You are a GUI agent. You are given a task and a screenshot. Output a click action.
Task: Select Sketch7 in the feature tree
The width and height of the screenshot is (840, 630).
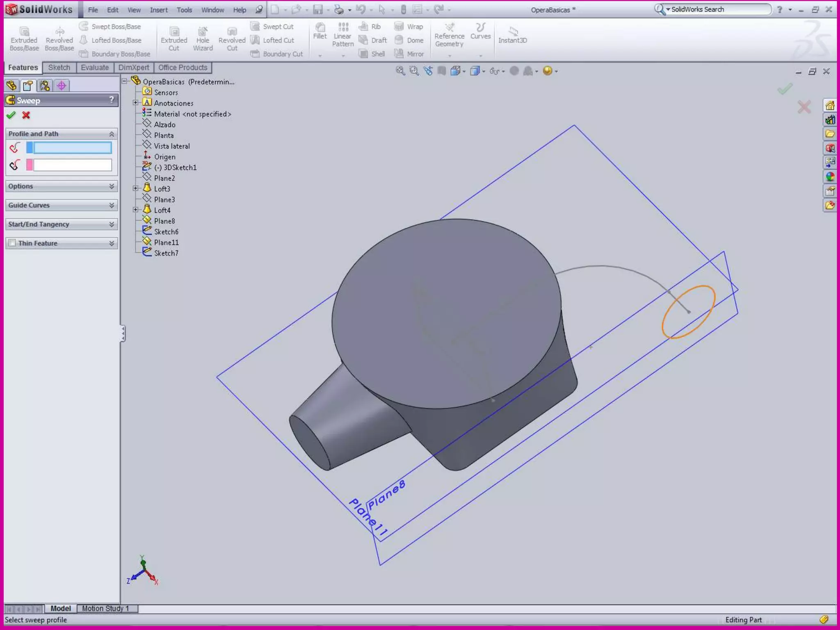[x=166, y=253]
